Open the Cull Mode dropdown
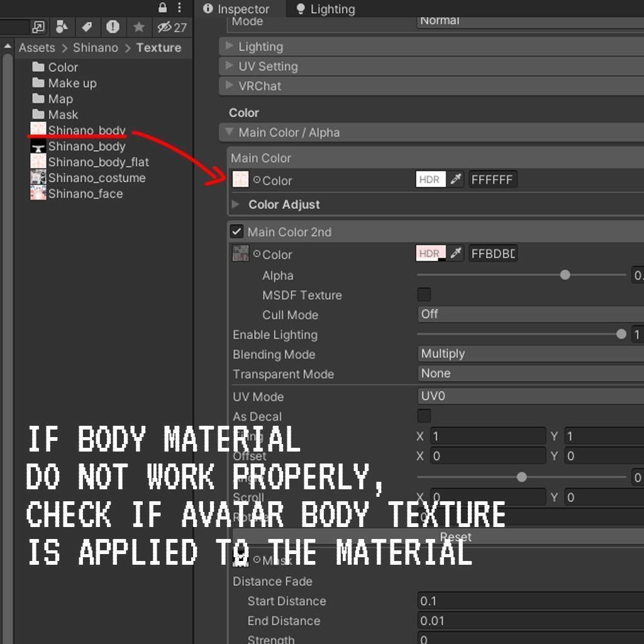This screenshot has height=644, width=644. [x=530, y=314]
